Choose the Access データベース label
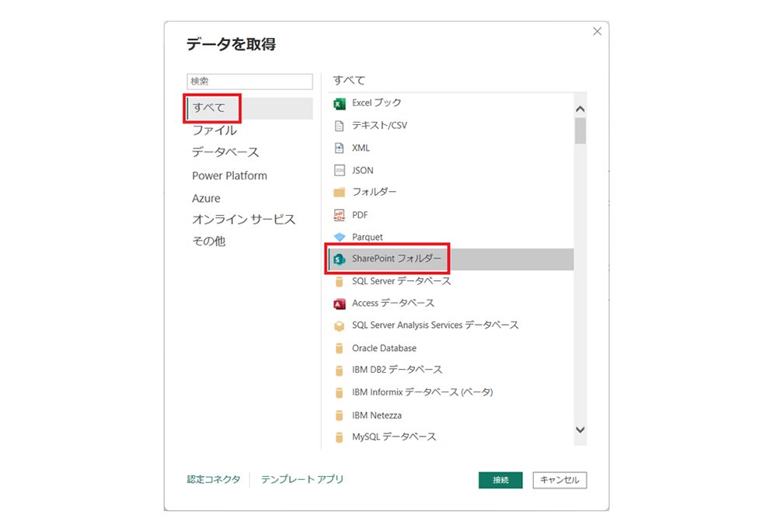Screen dimensions: 777x532 (393, 303)
